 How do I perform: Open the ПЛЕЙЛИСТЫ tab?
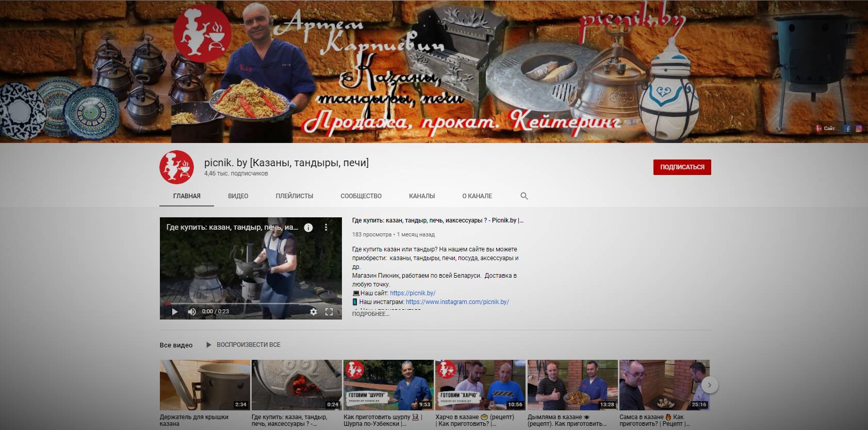pos(294,196)
